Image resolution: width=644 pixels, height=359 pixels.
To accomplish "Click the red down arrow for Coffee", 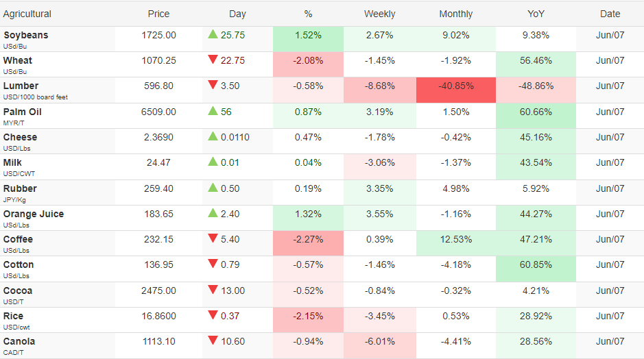I will (213, 238).
